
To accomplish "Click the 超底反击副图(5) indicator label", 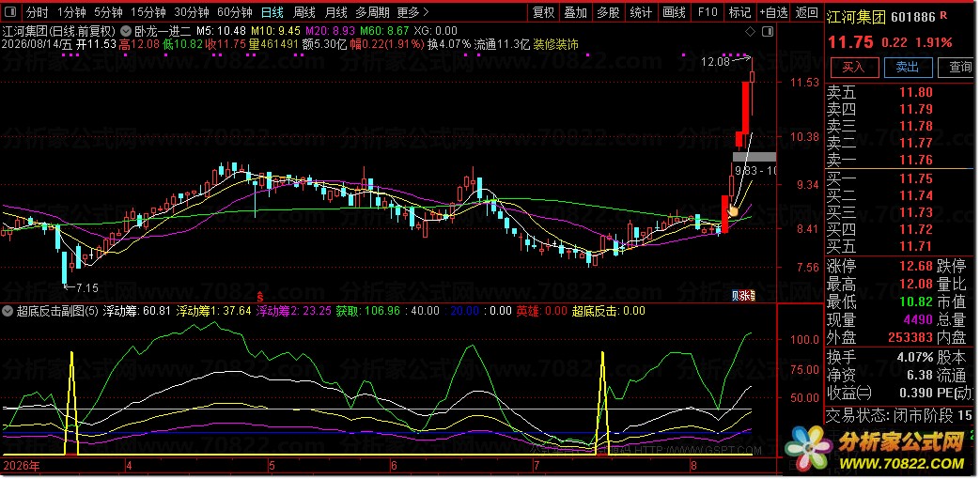I will 57,310.
